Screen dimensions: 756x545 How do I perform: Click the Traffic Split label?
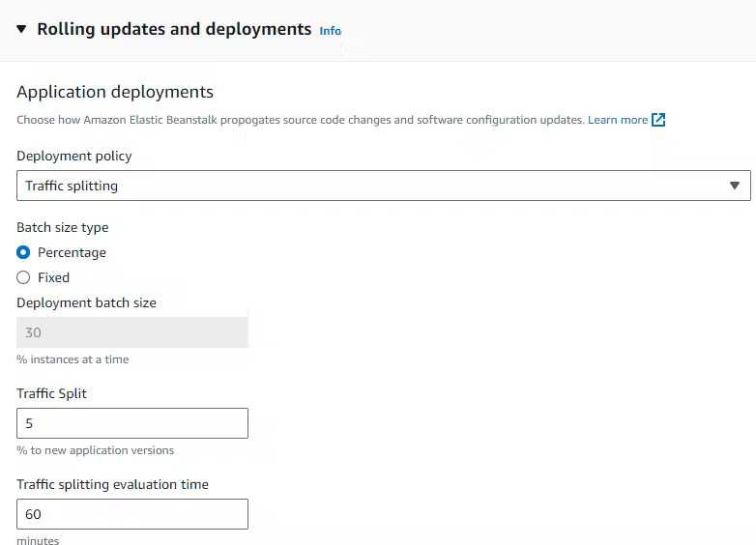tap(51, 393)
